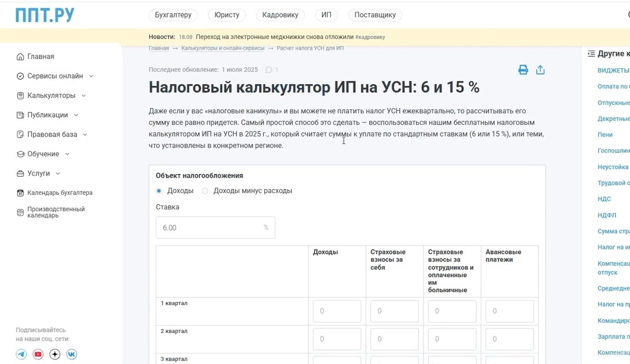630x364 pixels.
Task: Click the Главная house icon in sidebar
Action: point(20,57)
